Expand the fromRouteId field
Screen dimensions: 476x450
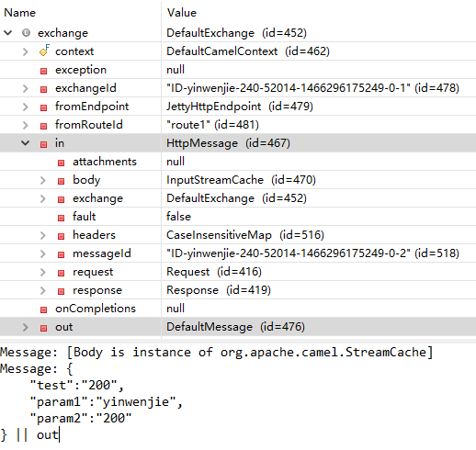(26, 125)
